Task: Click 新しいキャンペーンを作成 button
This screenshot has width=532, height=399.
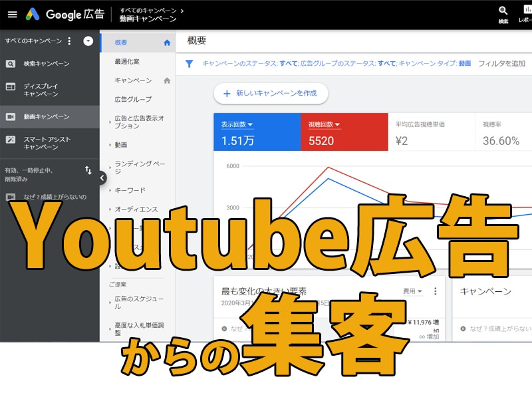Action: 271,93
